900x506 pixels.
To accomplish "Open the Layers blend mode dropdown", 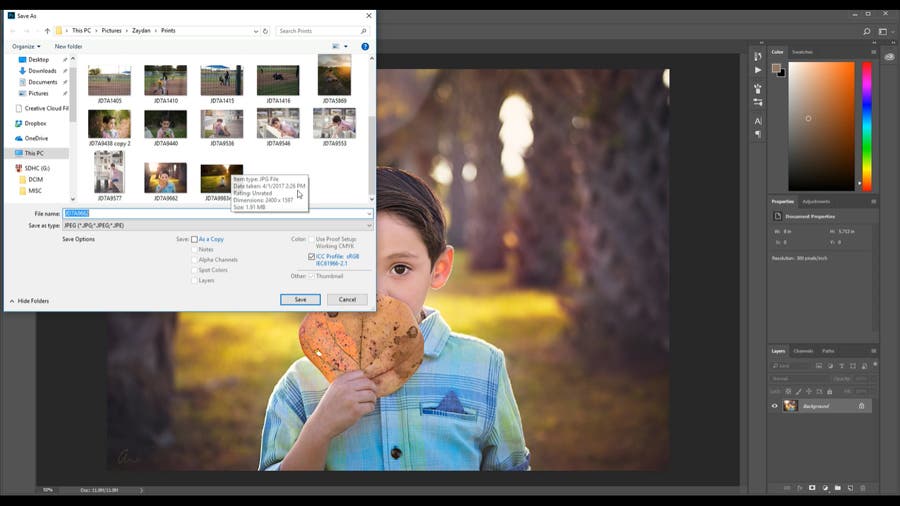I will click(799, 379).
